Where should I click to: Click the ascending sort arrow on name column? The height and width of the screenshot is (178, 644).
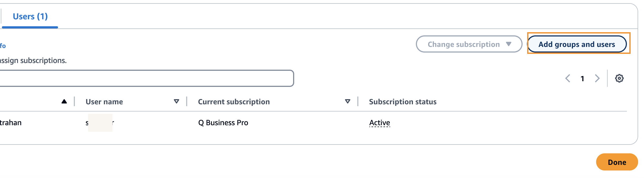(64, 101)
